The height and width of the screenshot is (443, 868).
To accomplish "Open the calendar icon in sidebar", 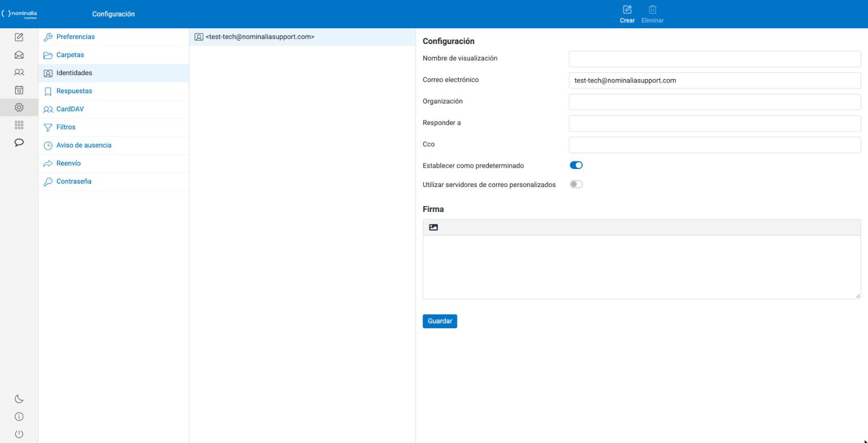I will pos(19,90).
